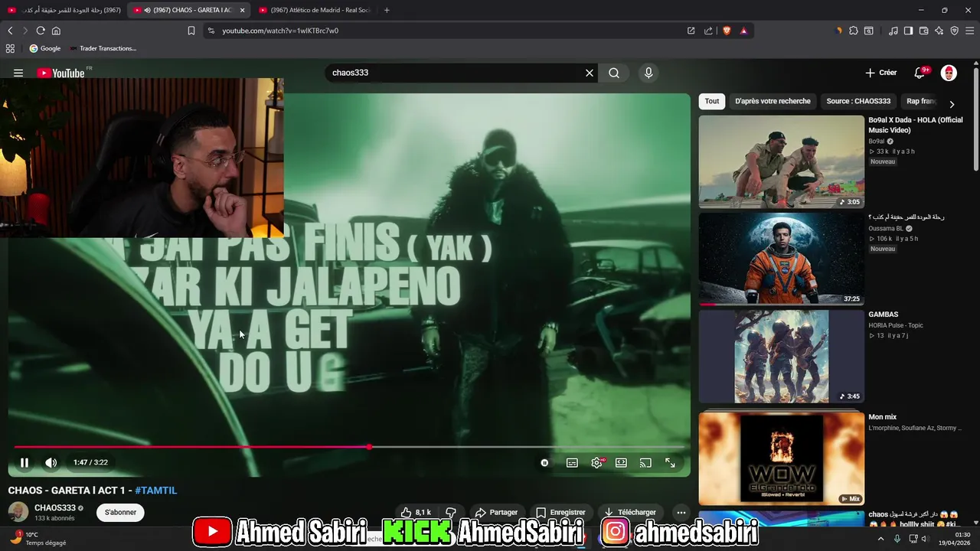Select Source : CHAOS333 chip
Viewport: 980px width, 551px height.
[858, 101]
